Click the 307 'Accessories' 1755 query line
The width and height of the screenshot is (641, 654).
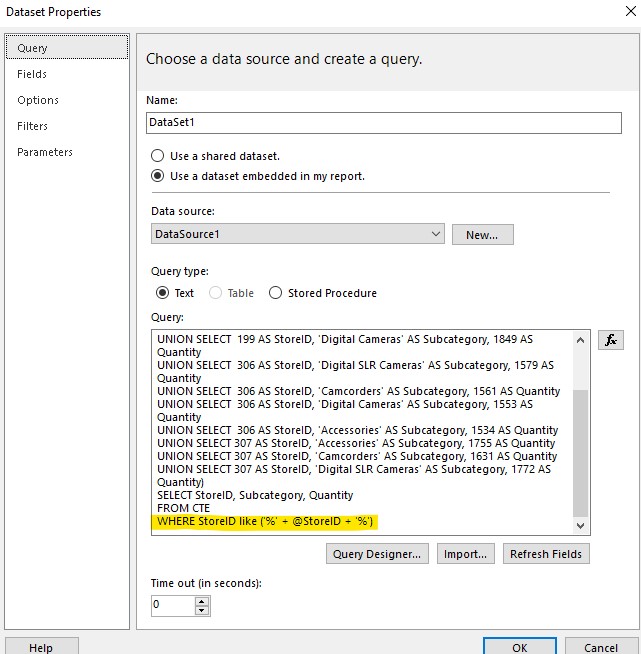click(356, 443)
